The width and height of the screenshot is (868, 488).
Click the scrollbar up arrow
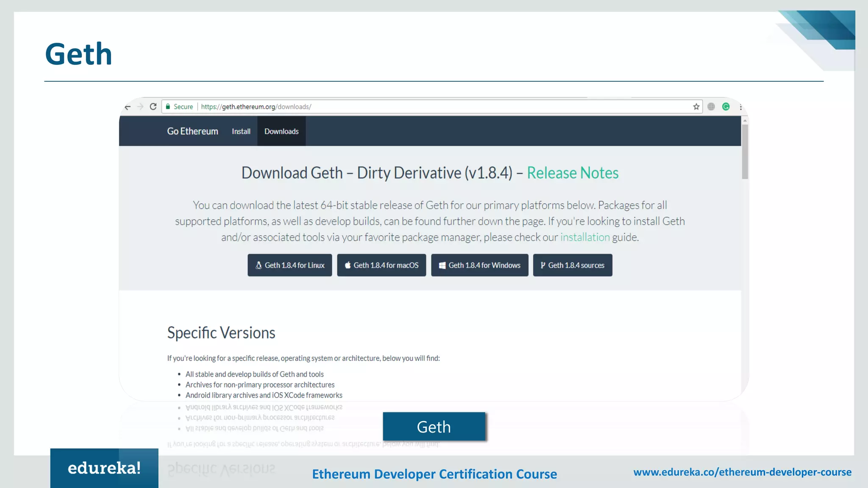(x=745, y=121)
